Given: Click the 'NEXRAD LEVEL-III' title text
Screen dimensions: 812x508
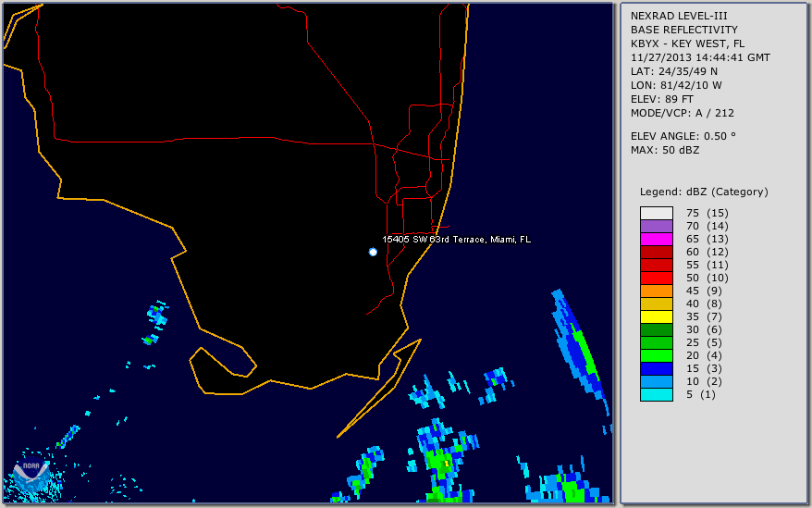Looking at the screenshot, I should (x=679, y=16).
